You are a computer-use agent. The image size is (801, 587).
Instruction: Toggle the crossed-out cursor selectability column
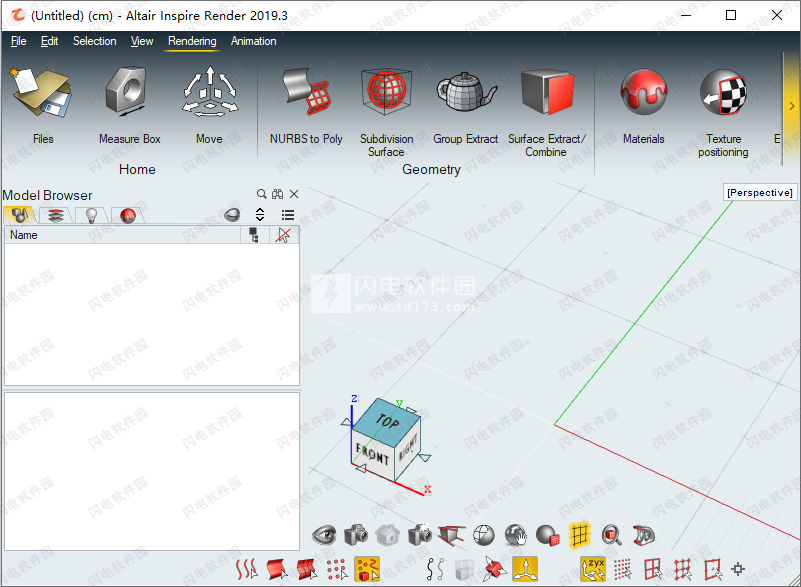(284, 235)
